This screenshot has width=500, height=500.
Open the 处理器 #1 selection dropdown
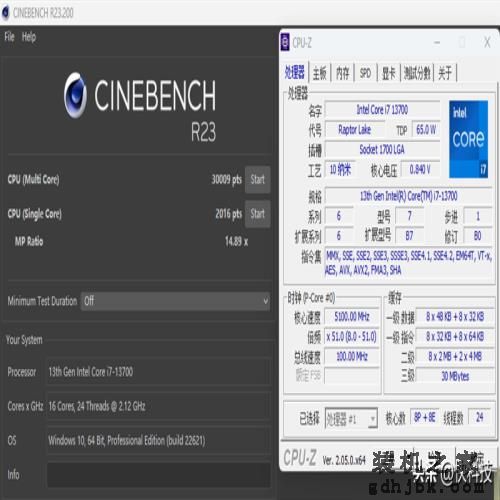point(351,418)
